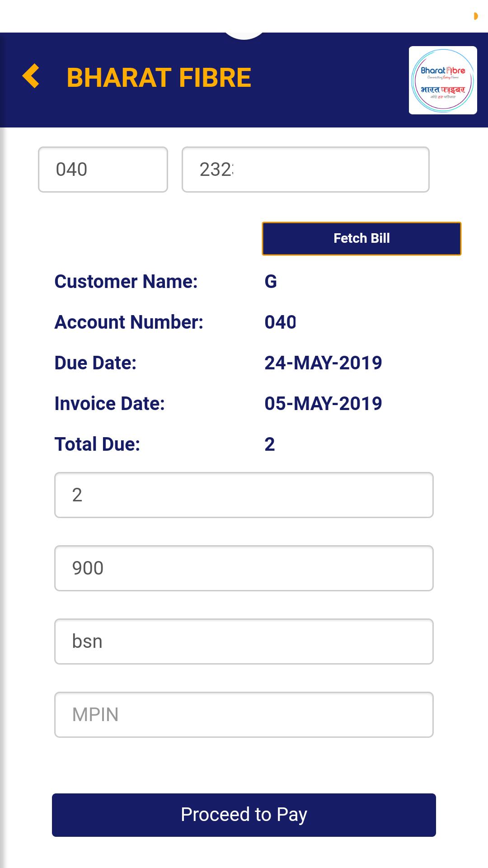Screen dimensions: 488x868
Task: Select the field containing 900
Action: tap(244, 568)
